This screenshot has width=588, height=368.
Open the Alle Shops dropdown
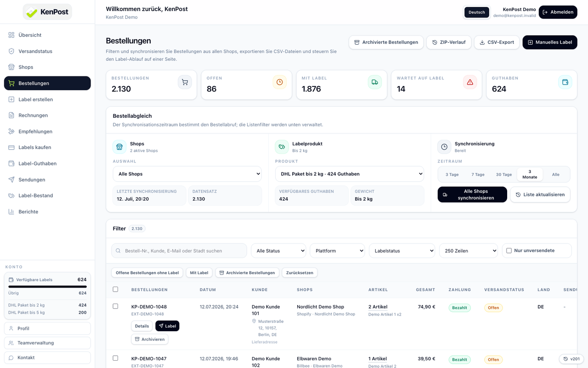tap(187, 174)
